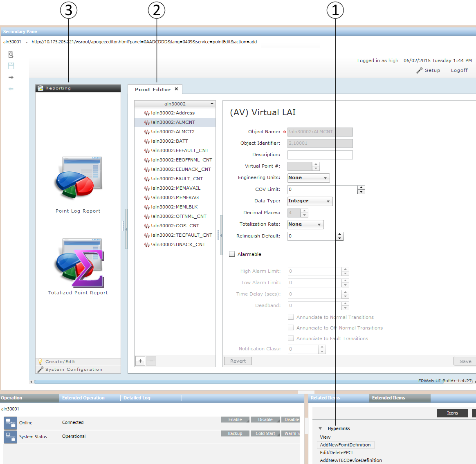
Task: Click the AddNewPointDefinition hyperlink
Action: pos(345,445)
